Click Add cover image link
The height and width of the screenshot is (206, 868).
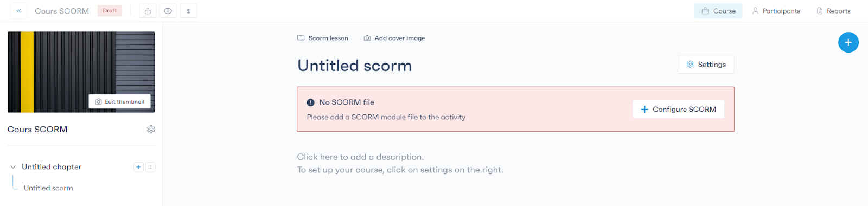(394, 38)
